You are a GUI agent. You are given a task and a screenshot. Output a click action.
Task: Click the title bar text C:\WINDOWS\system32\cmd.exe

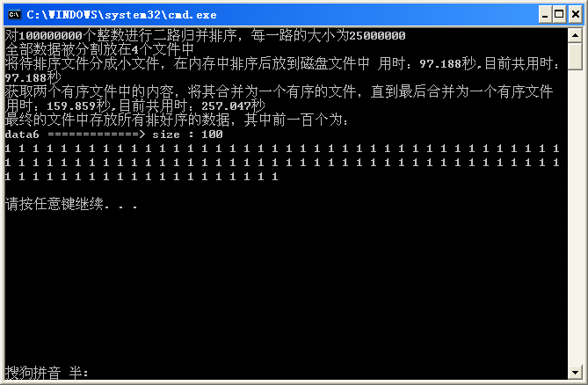[x=121, y=15]
